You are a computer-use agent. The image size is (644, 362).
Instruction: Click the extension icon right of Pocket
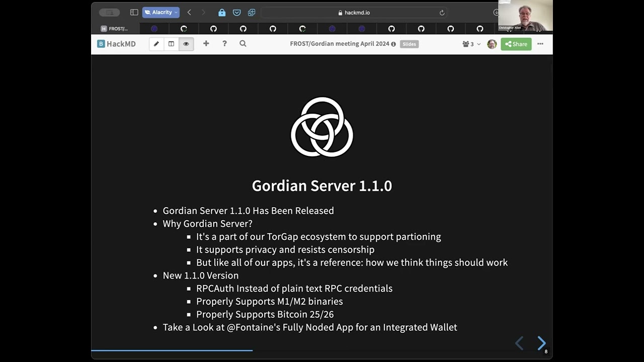(x=252, y=13)
